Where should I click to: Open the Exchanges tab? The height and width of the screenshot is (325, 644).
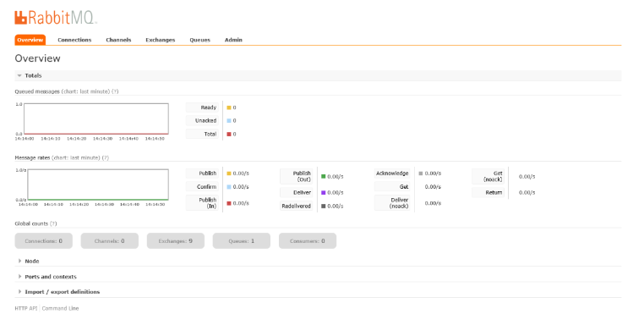161,40
